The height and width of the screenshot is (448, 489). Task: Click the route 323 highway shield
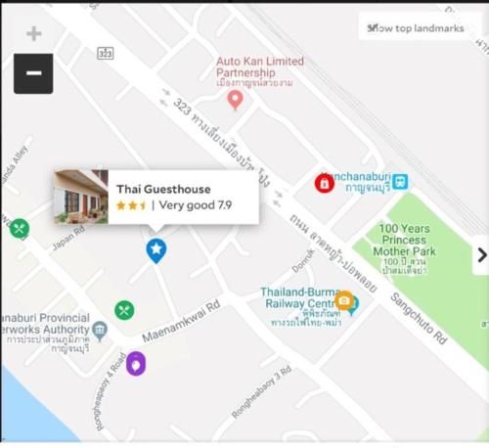point(106,54)
